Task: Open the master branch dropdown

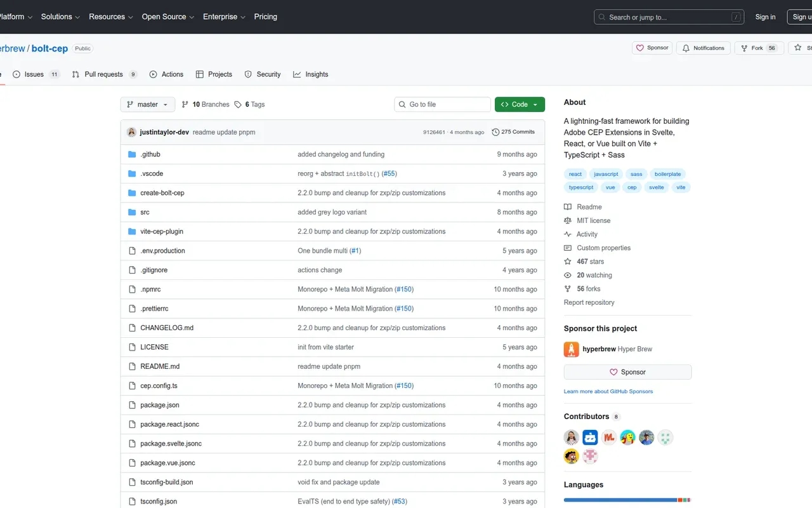Action: (147, 105)
